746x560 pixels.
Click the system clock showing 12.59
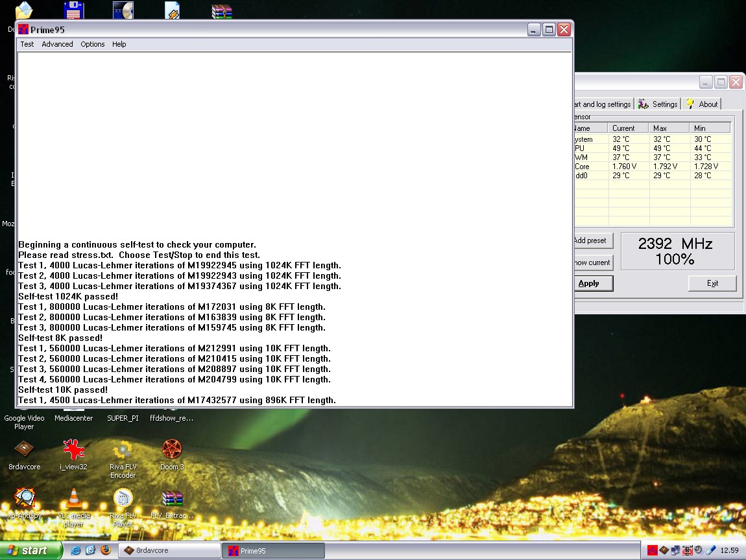pos(729,550)
